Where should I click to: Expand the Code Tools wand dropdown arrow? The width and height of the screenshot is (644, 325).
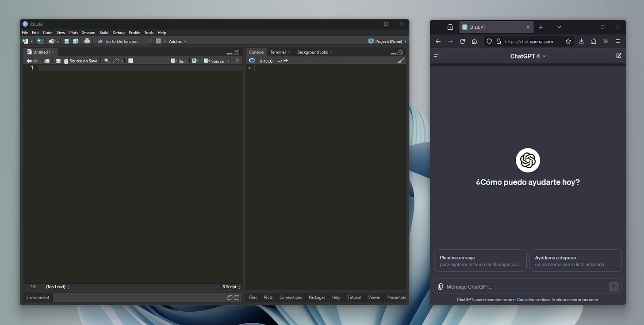click(122, 61)
